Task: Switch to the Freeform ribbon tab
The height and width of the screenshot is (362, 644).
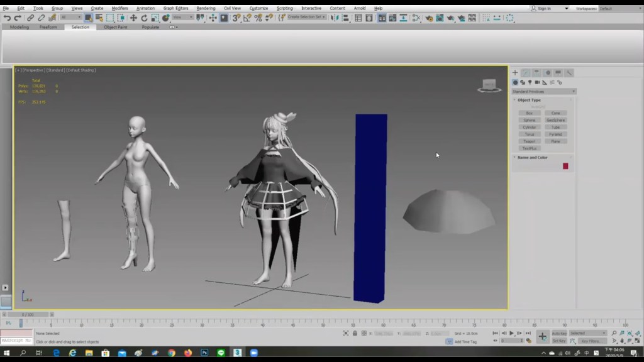Action: pos(48,27)
